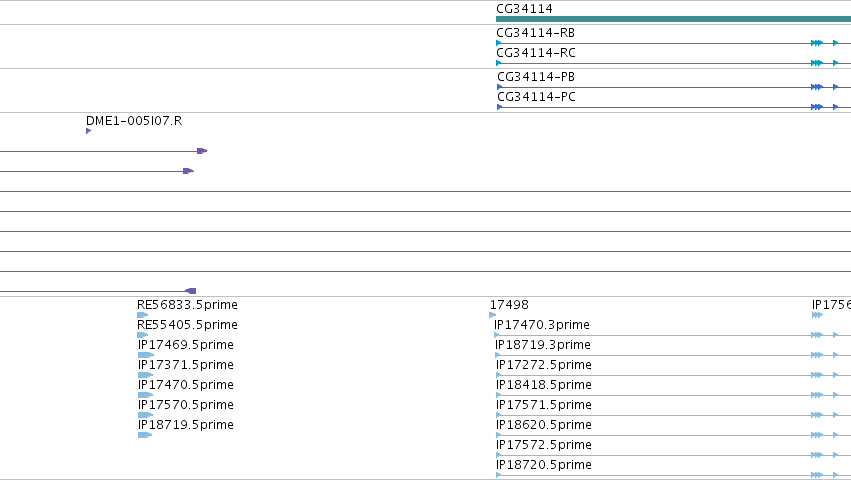Screen dimensions: 851x480
Task: Select the CG34114-PB protein feature
Action: (674, 87)
